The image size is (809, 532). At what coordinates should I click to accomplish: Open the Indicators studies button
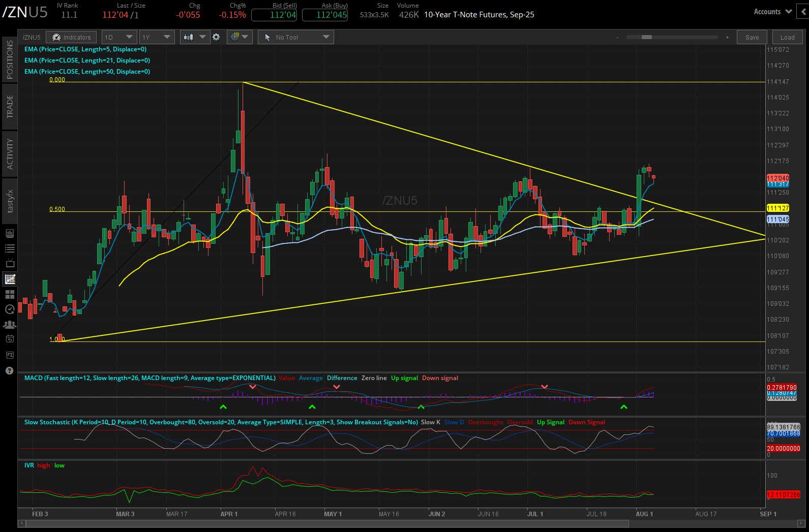[71, 37]
